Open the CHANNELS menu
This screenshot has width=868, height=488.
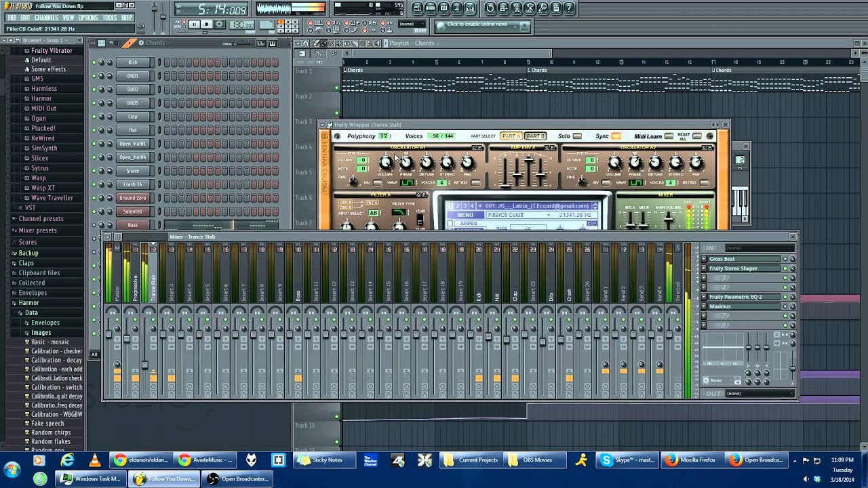point(46,18)
